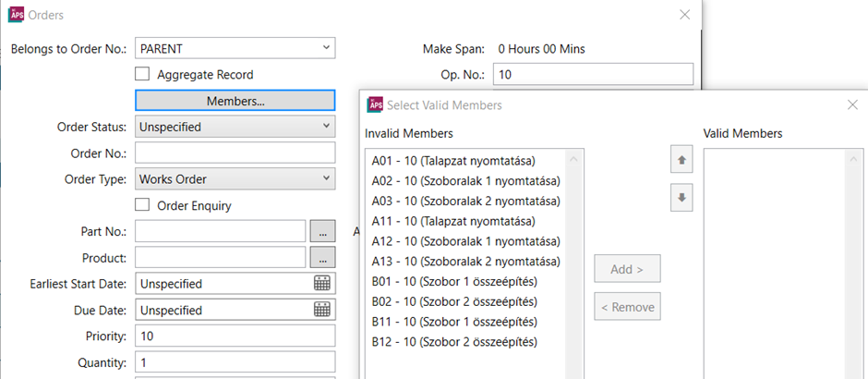Click the Op. No. input field
This screenshot has height=379, width=868.
[593, 75]
